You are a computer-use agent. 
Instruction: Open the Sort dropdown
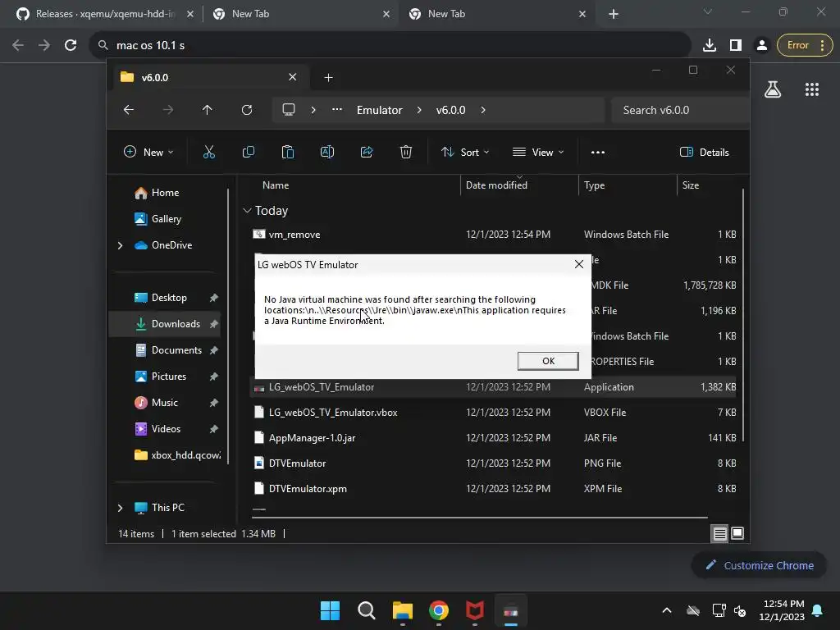[x=465, y=152]
